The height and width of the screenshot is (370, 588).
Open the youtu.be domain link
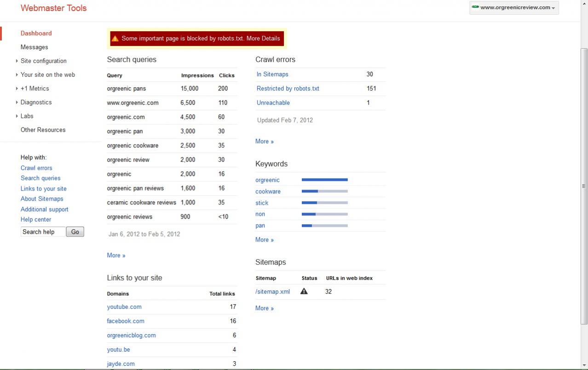(119, 350)
